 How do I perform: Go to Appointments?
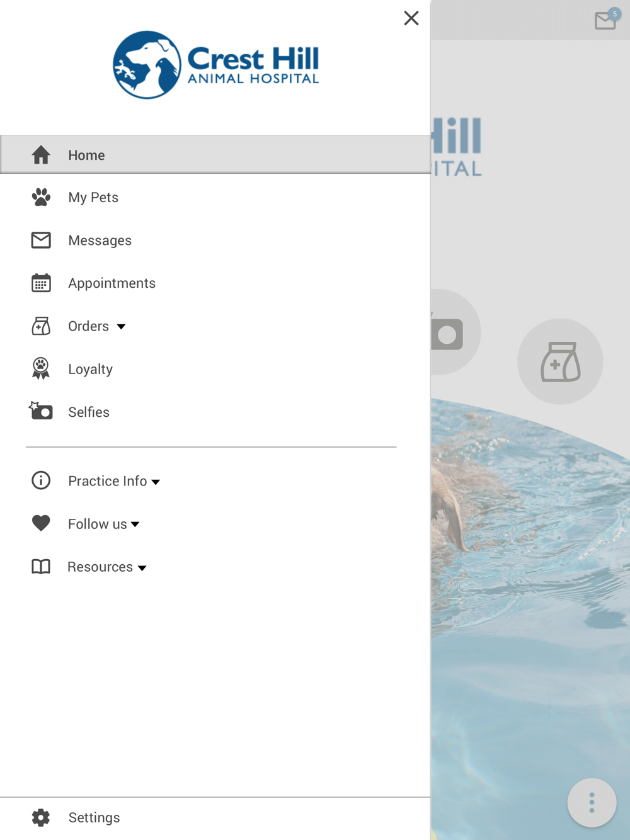(x=112, y=283)
